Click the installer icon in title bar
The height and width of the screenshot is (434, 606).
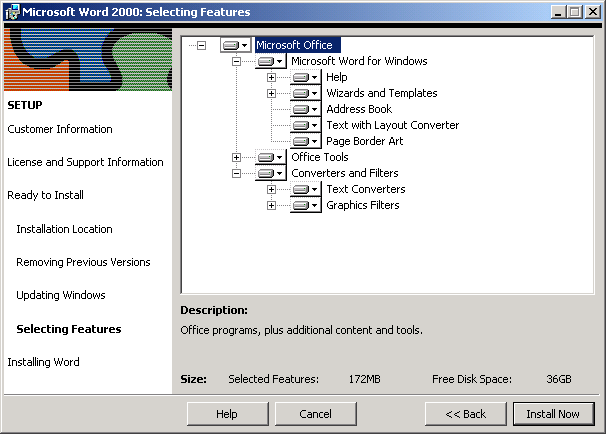(x=12, y=12)
